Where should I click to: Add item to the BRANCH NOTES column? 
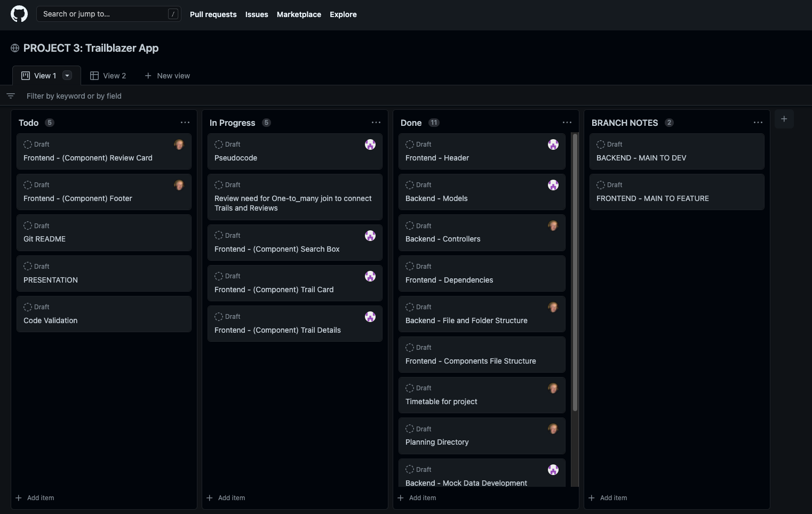click(608, 498)
